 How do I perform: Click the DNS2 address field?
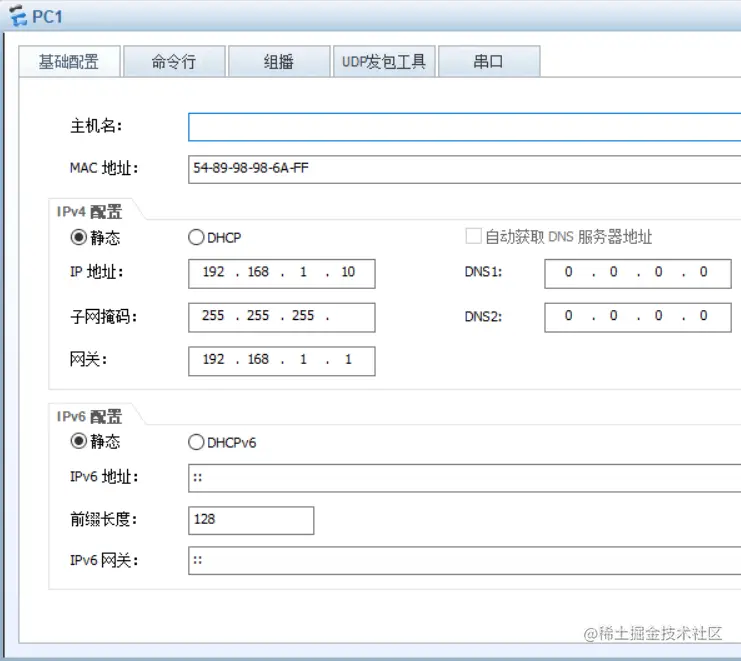click(638, 318)
